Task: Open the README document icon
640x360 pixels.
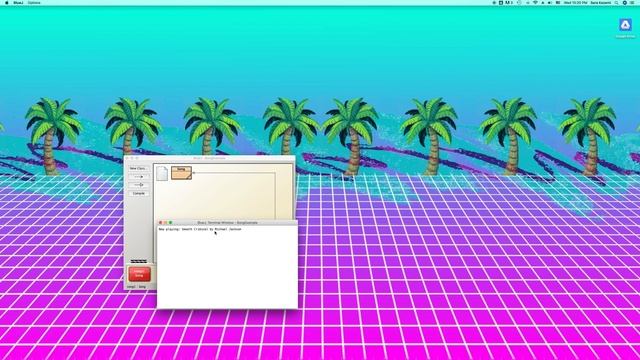Action: (162, 173)
